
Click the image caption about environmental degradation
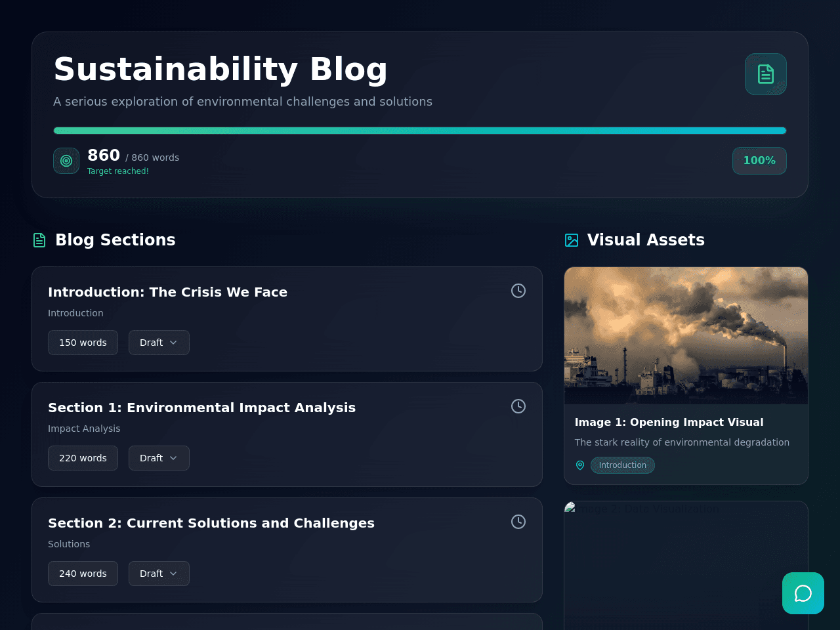[x=682, y=442]
